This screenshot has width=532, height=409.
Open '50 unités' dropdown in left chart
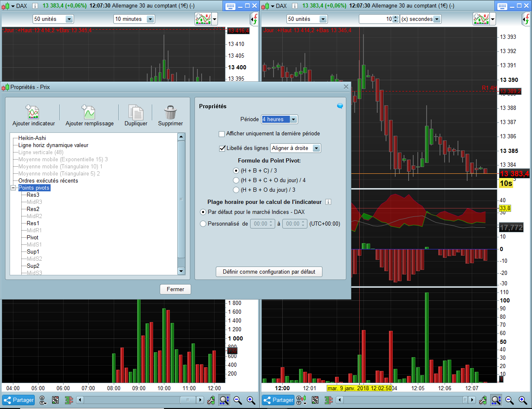(x=53, y=19)
